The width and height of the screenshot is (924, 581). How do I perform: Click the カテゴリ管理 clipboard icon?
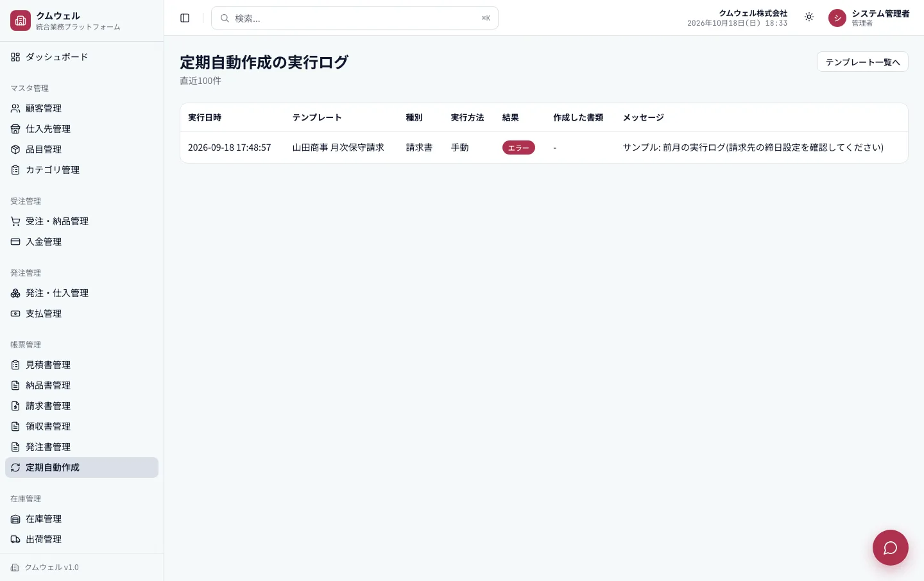[x=15, y=170]
